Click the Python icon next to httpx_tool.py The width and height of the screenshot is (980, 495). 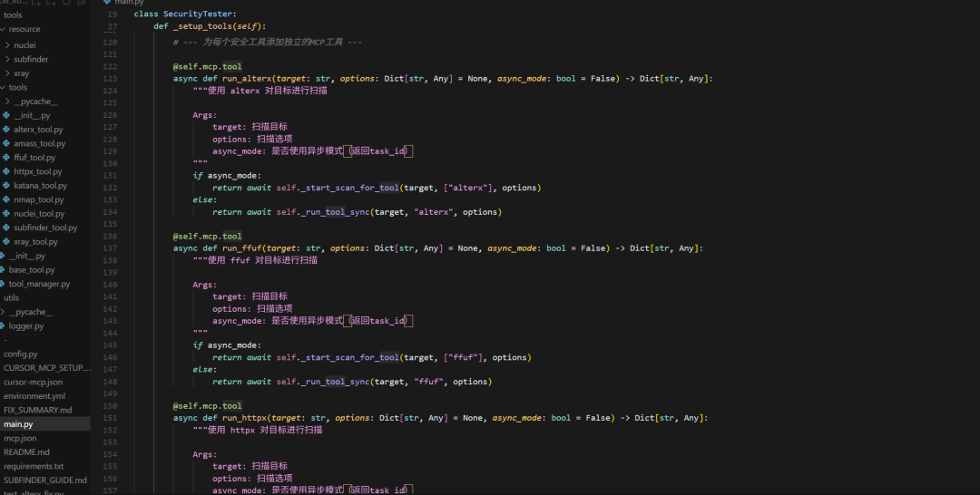tap(5, 171)
